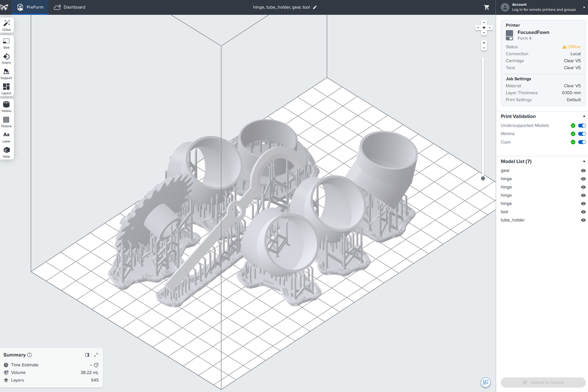Open Summary info icon
Viewport: 588px width, 392px height.
pos(29,355)
